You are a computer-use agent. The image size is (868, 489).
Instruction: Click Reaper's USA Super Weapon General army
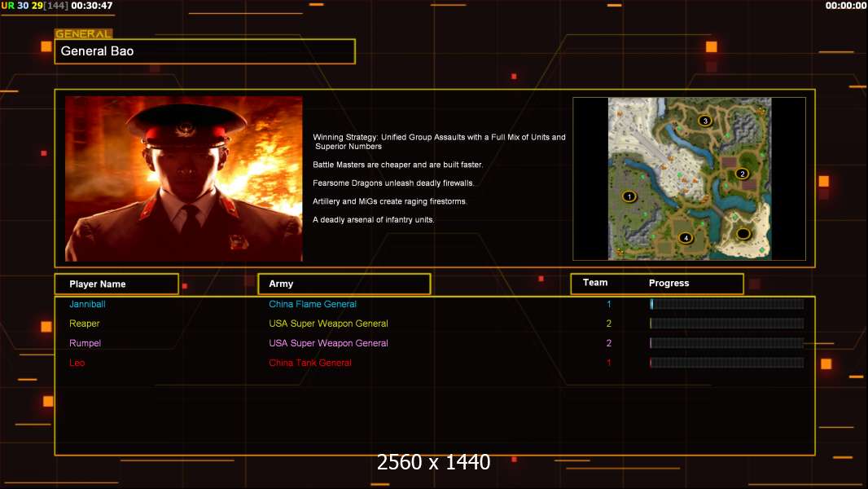pos(328,324)
